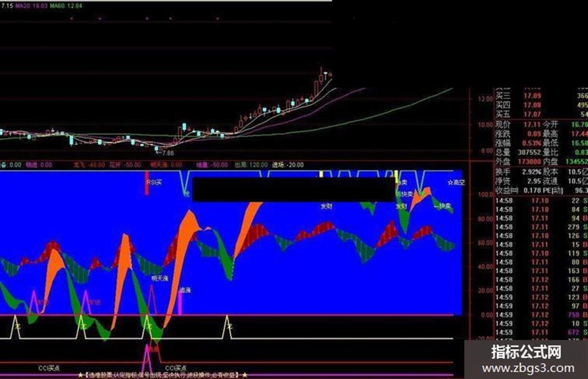This screenshot has width=588, height=379.
Task: Click the 涨跌 0.09 change value
Action: point(518,134)
